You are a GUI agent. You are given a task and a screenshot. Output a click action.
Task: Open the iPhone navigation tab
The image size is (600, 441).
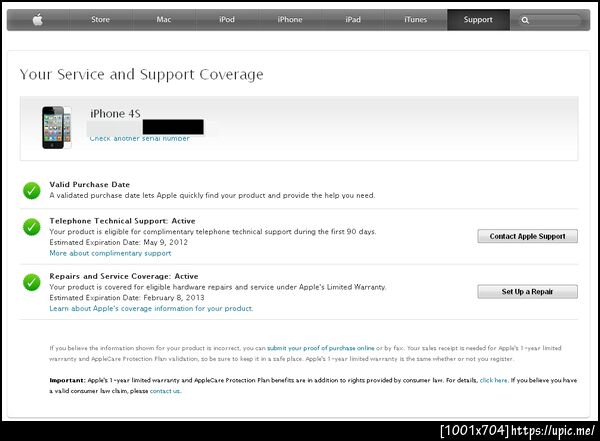290,20
